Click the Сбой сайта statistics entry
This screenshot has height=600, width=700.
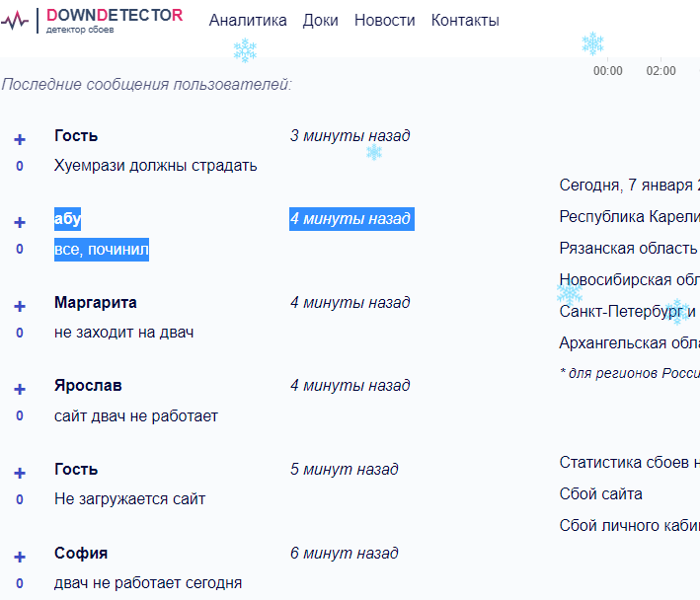click(601, 494)
